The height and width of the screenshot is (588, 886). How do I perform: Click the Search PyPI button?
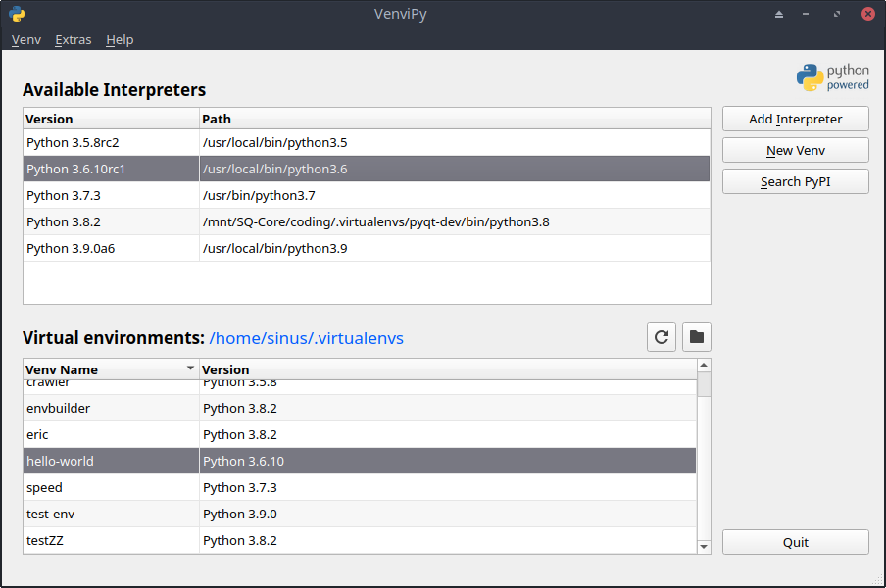(x=796, y=182)
